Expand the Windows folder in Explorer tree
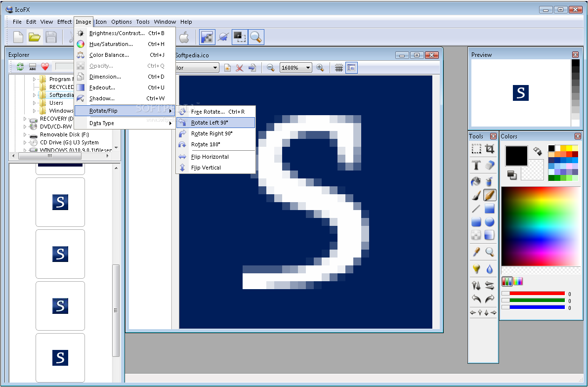The image size is (588, 387). [34, 111]
